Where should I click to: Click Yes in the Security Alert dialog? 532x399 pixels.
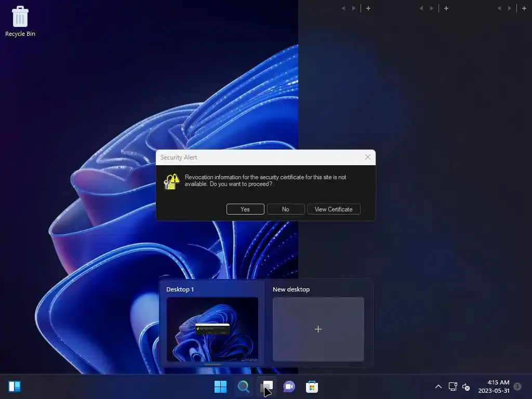click(245, 209)
